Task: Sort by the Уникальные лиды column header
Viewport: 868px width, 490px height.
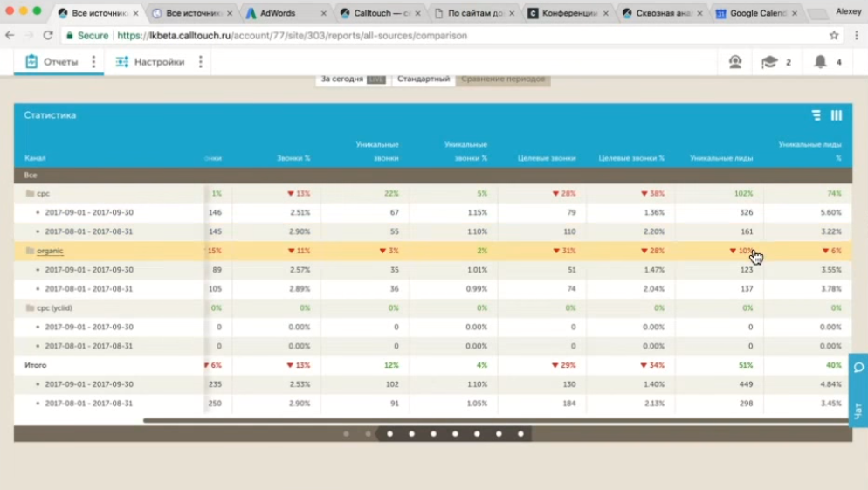Action: [x=720, y=158]
